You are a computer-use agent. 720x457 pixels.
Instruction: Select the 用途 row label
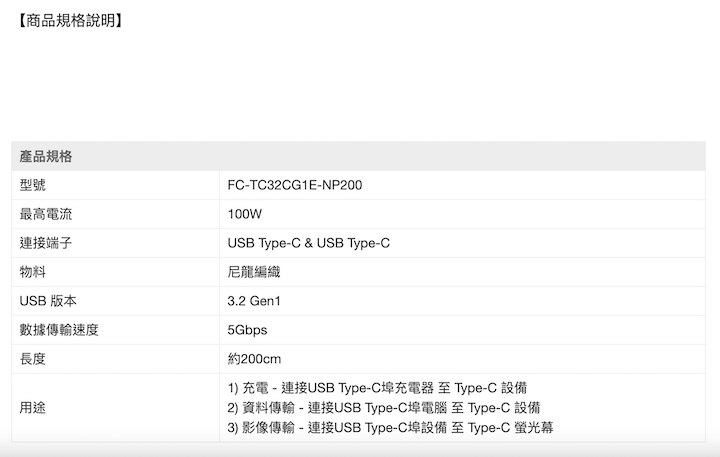coord(33,408)
